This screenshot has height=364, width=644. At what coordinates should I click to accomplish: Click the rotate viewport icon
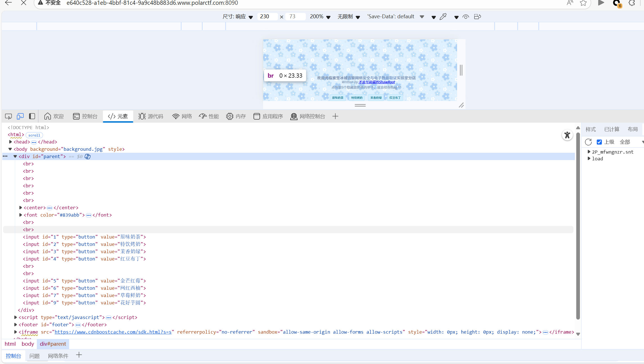click(477, 17)
